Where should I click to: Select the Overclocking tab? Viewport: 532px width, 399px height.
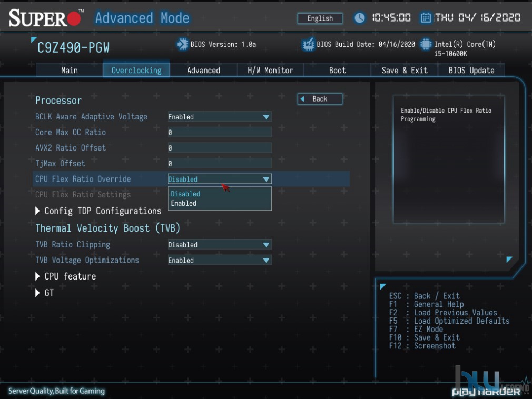pos(136,70)
